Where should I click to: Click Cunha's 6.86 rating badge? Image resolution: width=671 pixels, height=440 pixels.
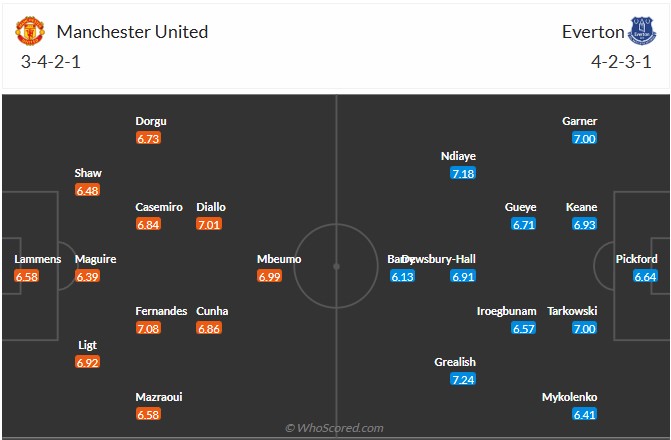pos(210,328)
